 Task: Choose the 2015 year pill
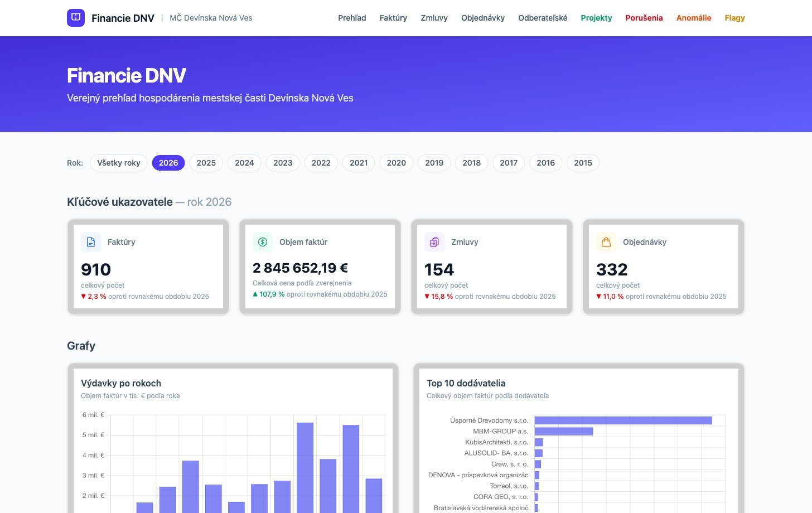583,163
